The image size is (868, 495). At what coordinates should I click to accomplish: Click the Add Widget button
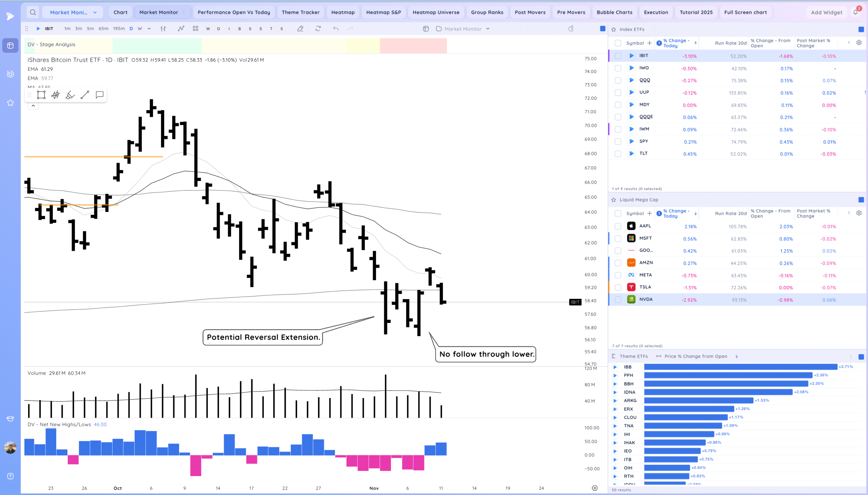pos(826,12)
